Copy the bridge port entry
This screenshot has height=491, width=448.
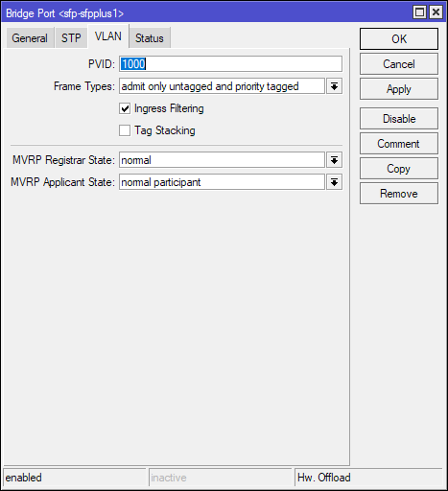399,169
